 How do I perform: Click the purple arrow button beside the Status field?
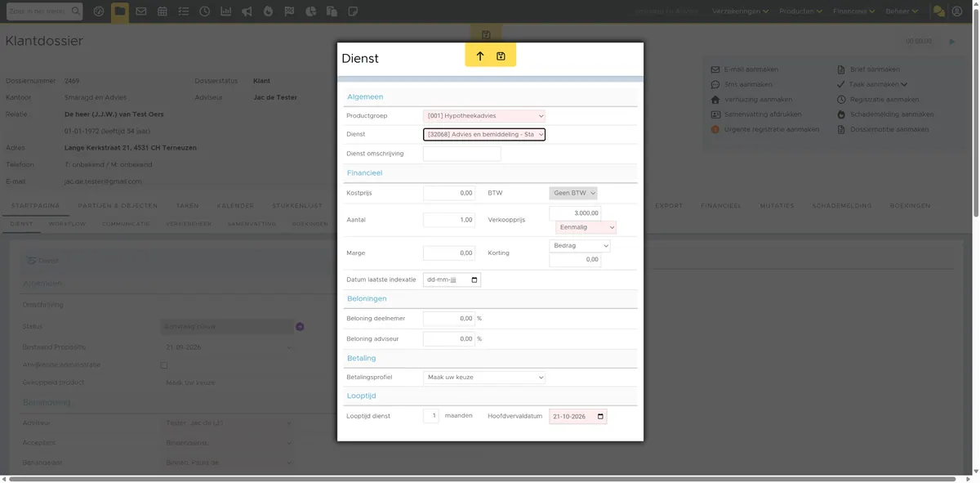point(300,327)
